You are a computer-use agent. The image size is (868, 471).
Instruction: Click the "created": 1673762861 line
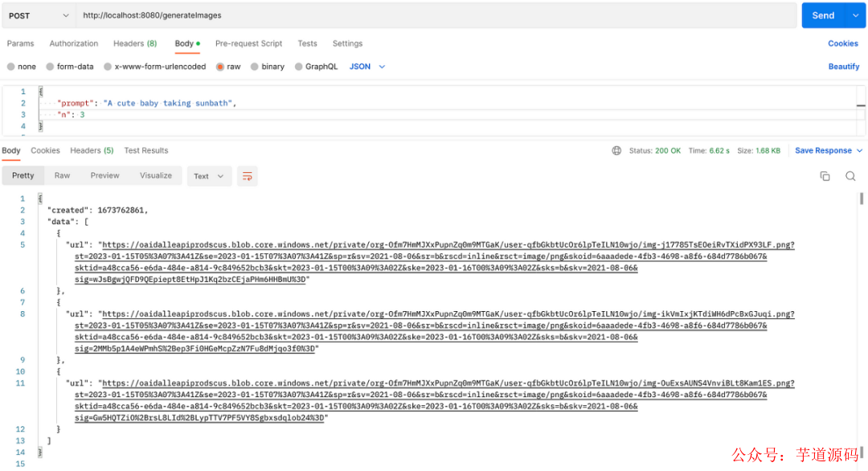(97, 210)
